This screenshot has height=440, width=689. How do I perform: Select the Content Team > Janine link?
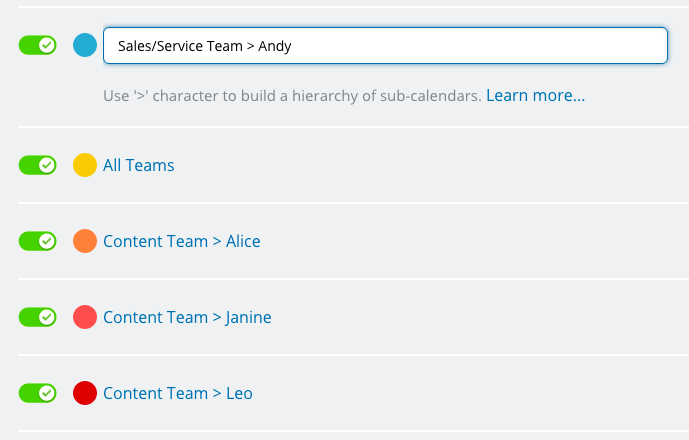[x=187, y=317]
